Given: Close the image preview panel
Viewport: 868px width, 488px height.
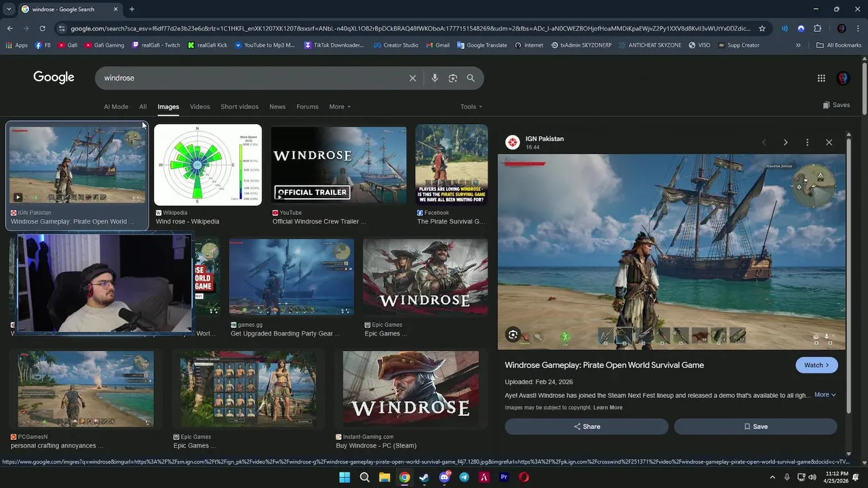Looking at the screenshot, I should pos(829,142).
